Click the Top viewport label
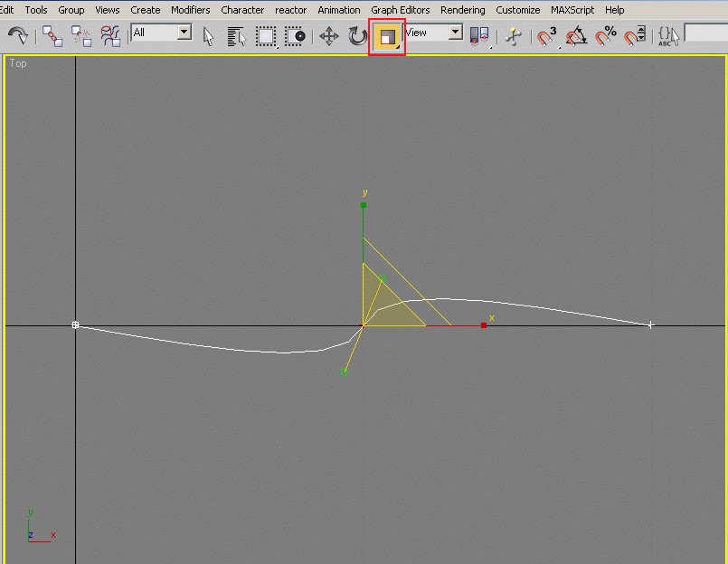The height and width of the screenshot is (564, 728). [18, 63]
